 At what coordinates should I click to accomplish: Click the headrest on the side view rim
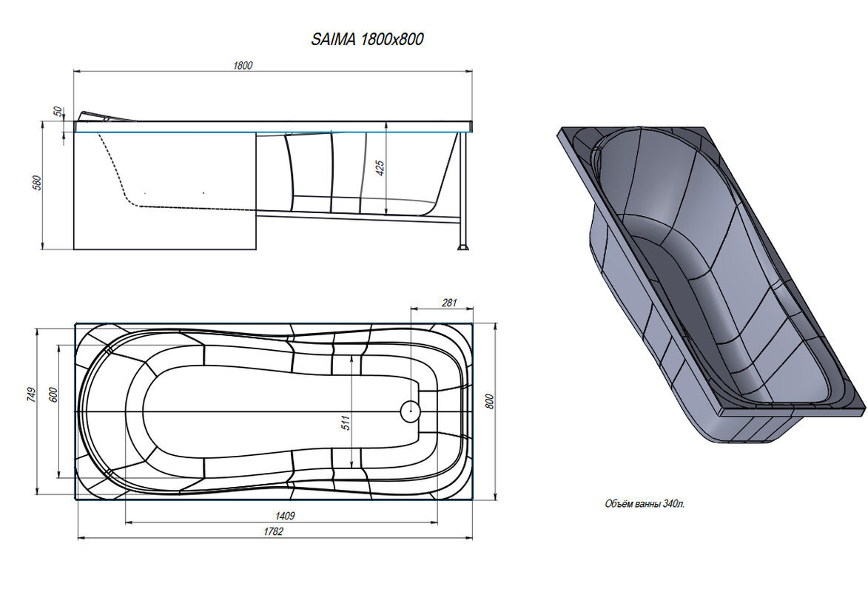[x=104, y=116]
